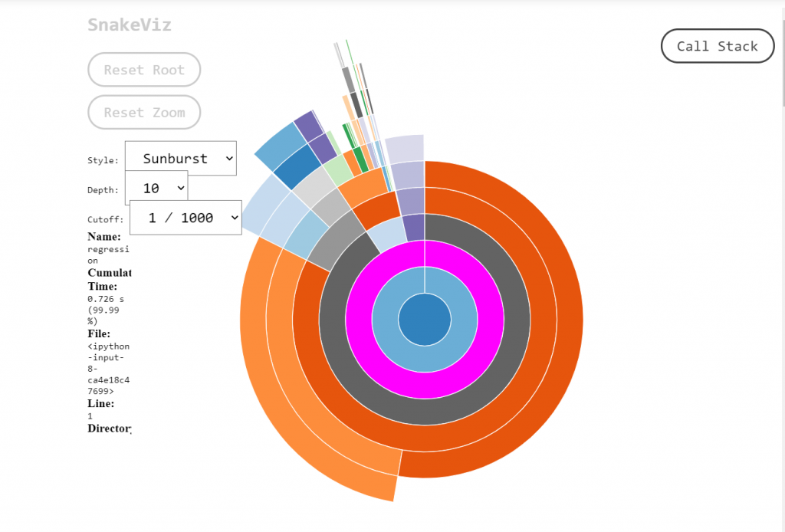Click the SnakeViz heading
Image resolution: width=785 pixels, height=532 pixels.
point(129,25)
